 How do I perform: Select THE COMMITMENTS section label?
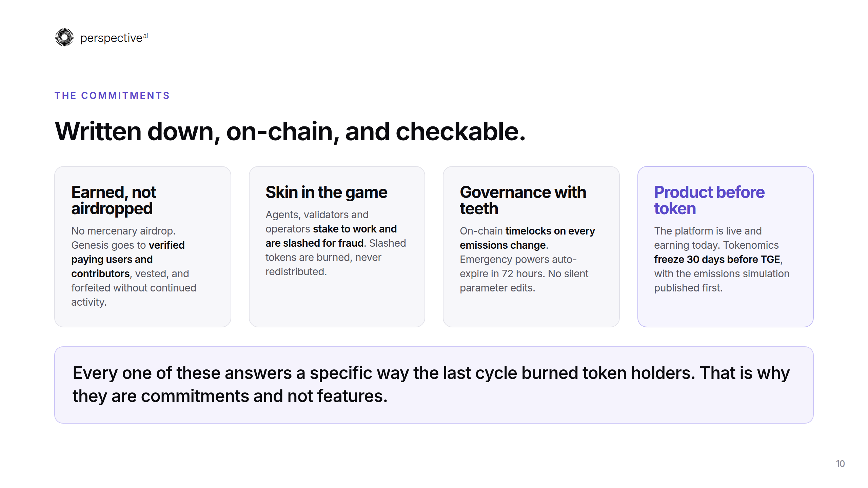click(112, 96)
